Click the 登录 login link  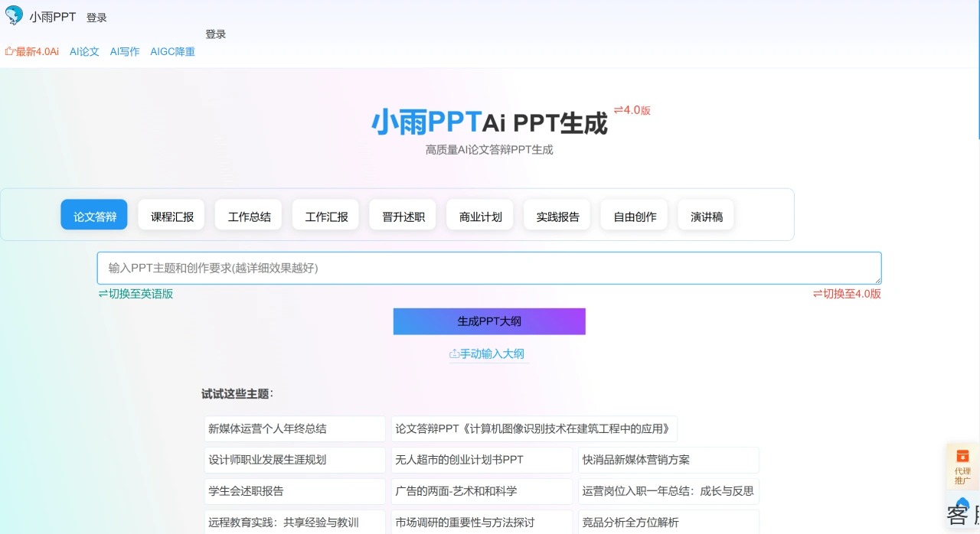[96, 16]
